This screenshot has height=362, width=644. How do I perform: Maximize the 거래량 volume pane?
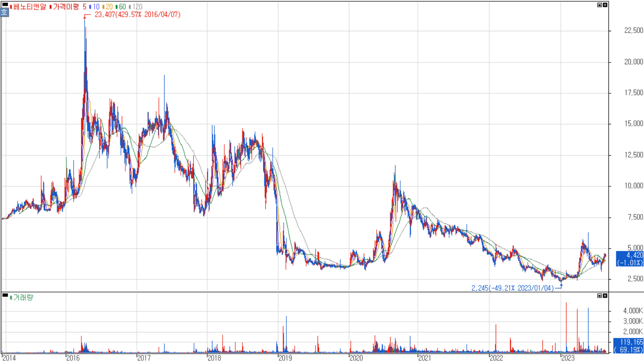pos(599,296)
